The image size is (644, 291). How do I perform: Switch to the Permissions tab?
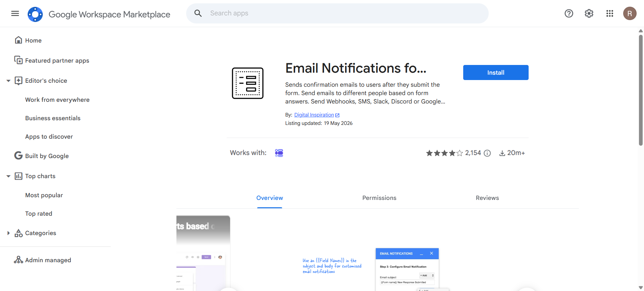379,198
